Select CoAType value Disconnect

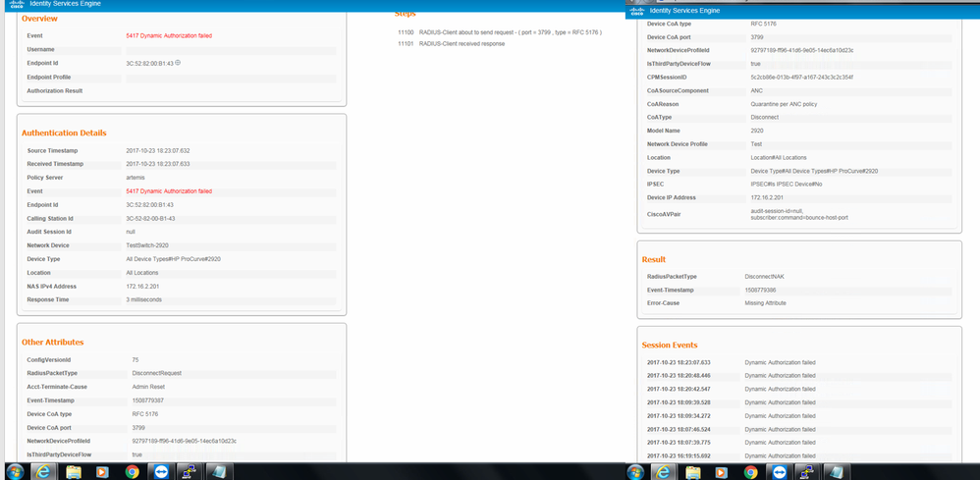[764, 118]
